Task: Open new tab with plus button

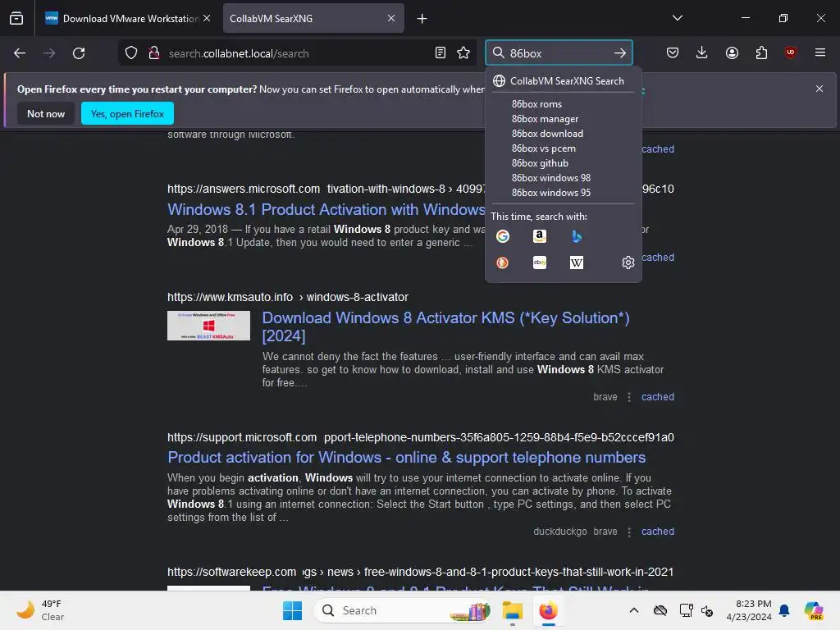Action: point(422,19)
